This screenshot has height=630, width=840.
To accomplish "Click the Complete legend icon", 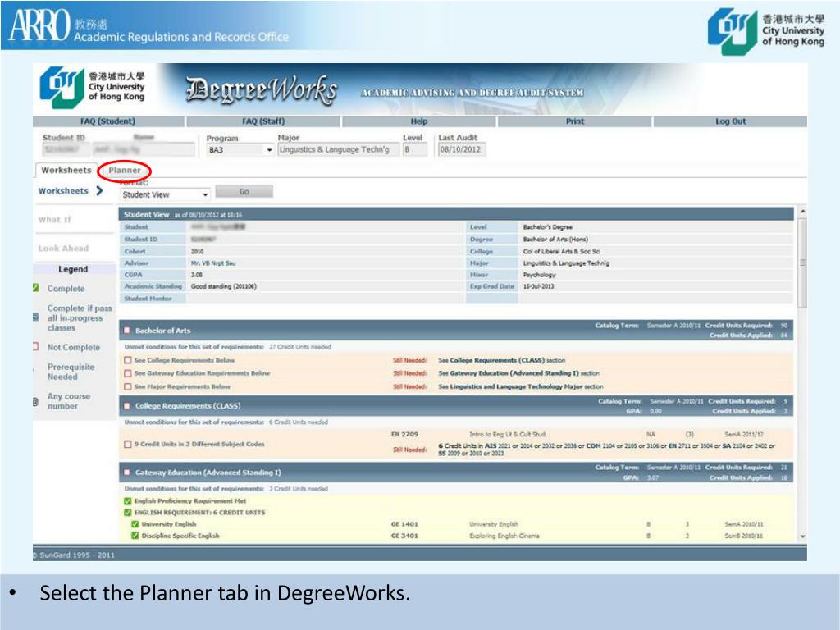I will click(36, 288).
